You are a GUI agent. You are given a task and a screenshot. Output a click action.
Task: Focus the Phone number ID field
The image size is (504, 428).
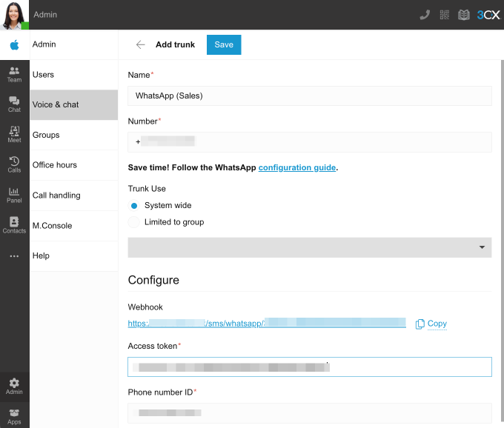(310, 413)
